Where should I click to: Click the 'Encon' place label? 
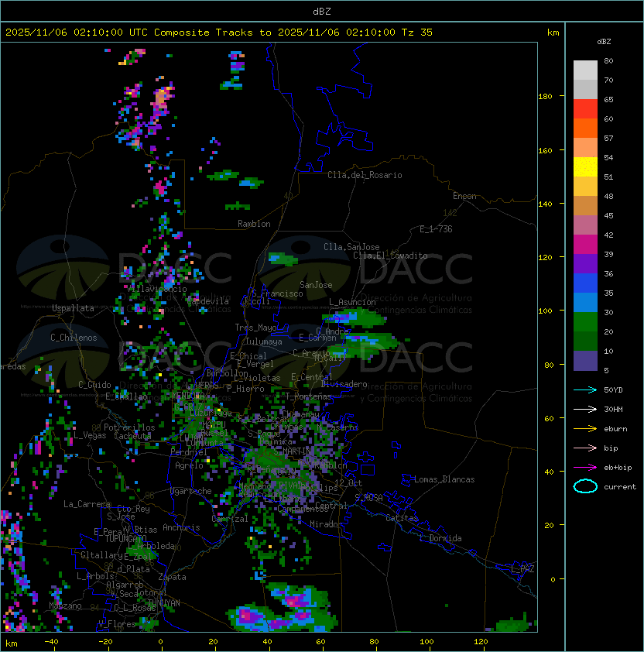464,196
